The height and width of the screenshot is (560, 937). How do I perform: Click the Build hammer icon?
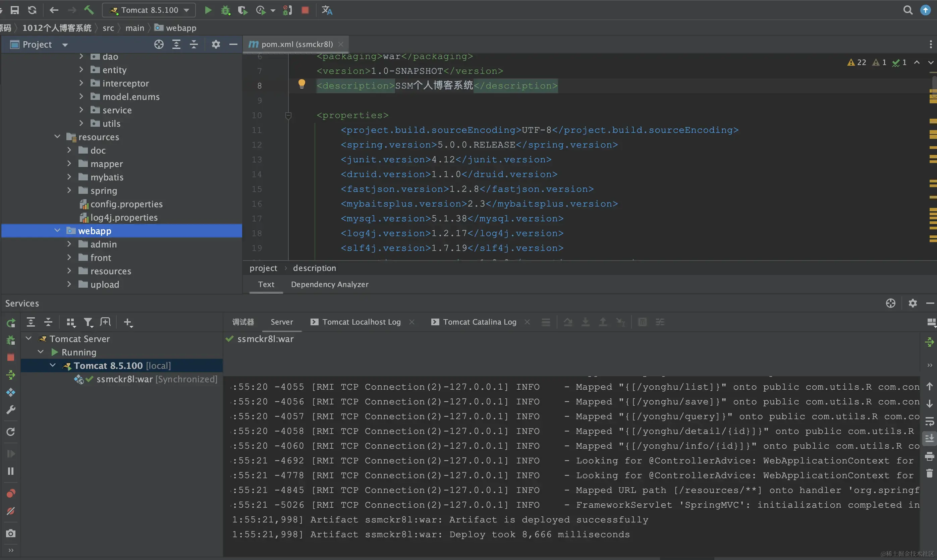pyautogui.click(x=89, y=10)
